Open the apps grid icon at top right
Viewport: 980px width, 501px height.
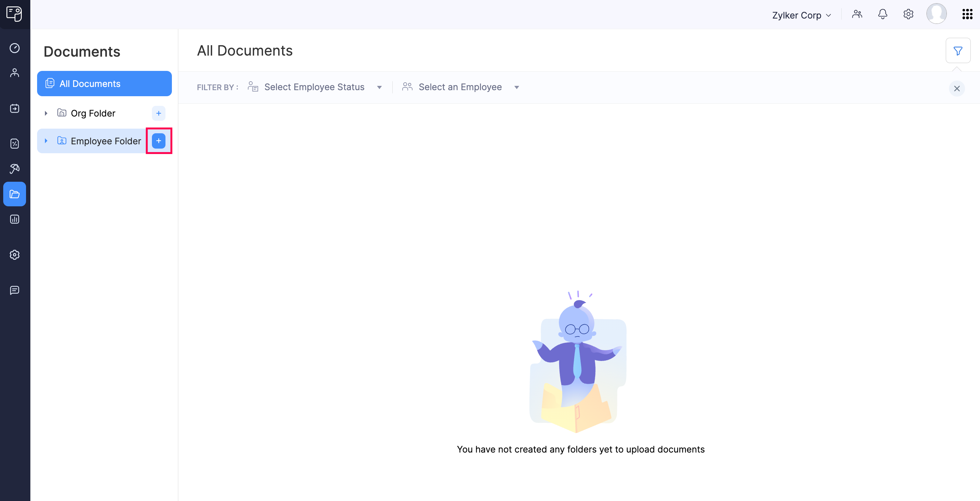tap(967, 15)
